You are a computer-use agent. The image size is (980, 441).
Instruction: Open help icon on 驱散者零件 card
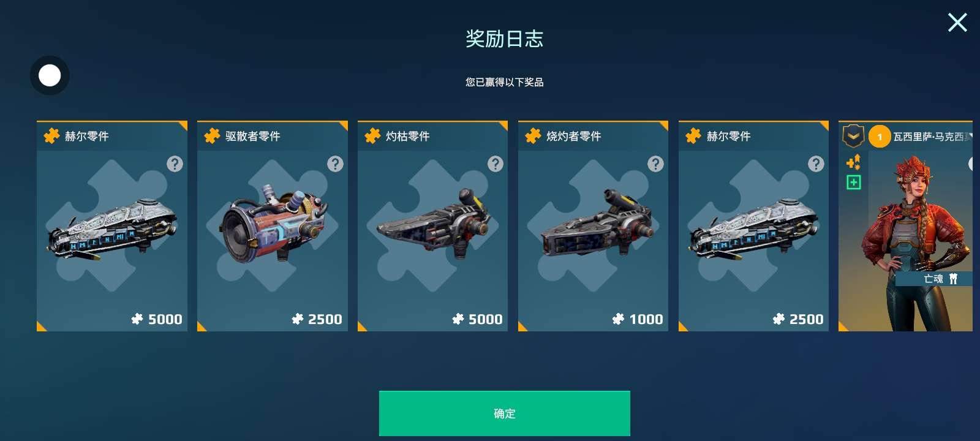click(x=335, y=164)
